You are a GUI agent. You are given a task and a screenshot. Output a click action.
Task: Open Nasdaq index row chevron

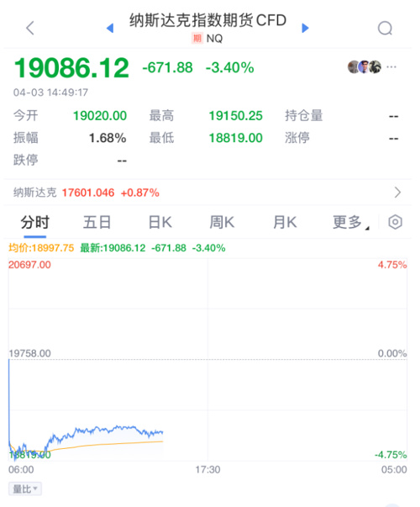pyautogui.click(x=397, y=193)
